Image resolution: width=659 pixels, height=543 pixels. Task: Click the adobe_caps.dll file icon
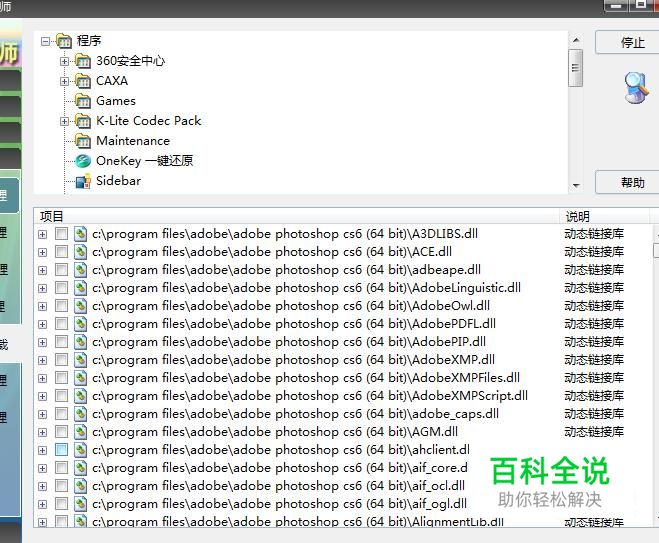[80, 414]
